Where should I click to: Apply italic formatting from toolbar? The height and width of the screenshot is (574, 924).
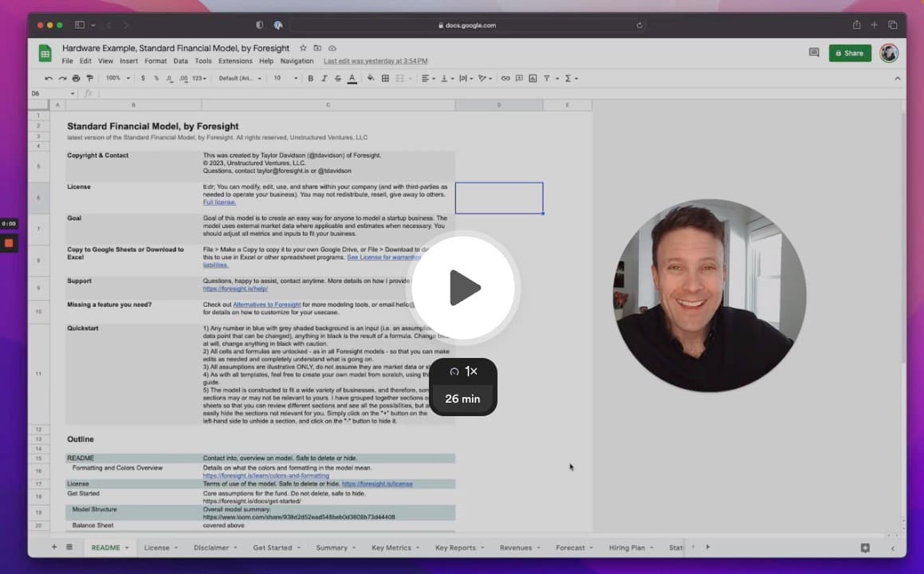pyautogui.click(x=324, y=78)
